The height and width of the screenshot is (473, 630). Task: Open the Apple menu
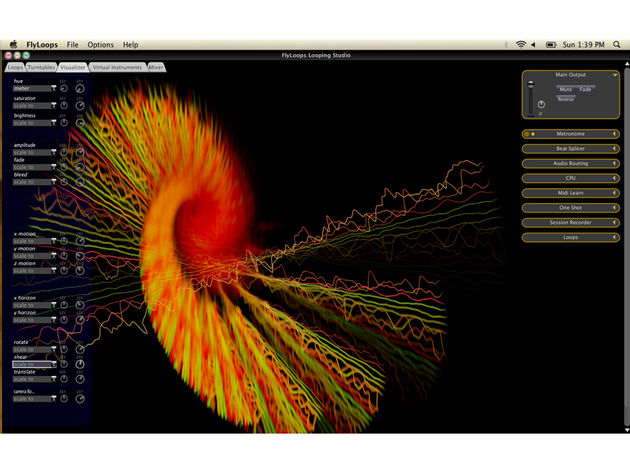click(13, 45)
